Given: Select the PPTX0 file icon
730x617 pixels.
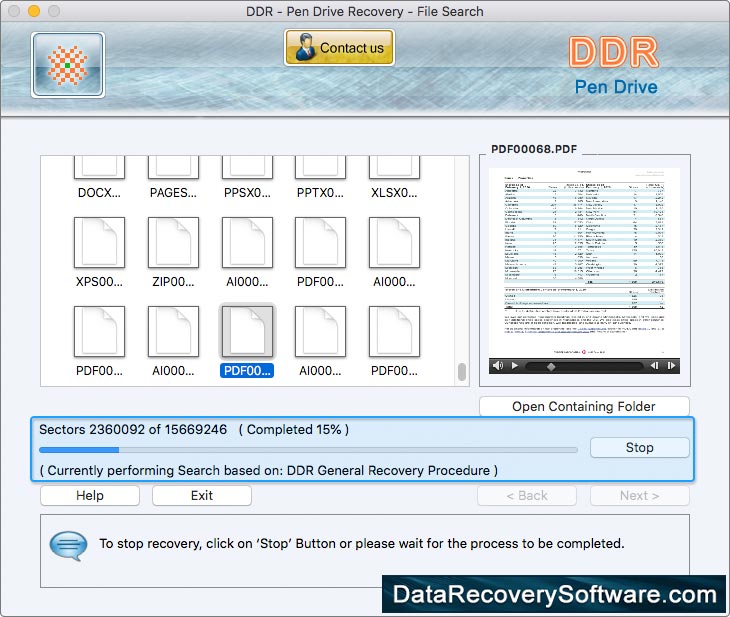Looking at the screenshot, I should click(x=320, y=167).
